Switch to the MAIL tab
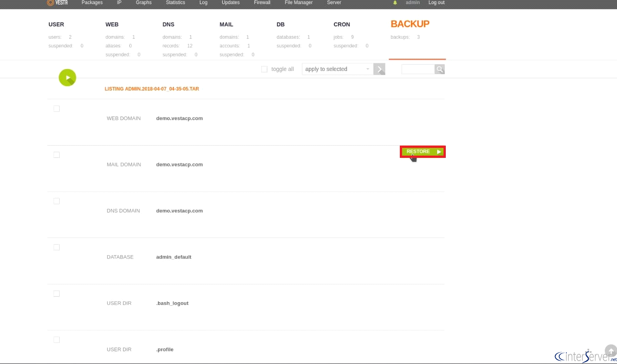Viewport: 617px width, 364px height. pos(227,25)
